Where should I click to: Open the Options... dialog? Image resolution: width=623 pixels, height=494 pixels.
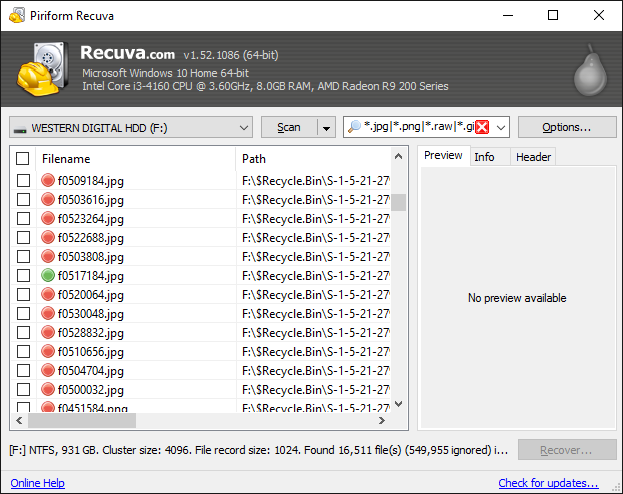point(567,127)
